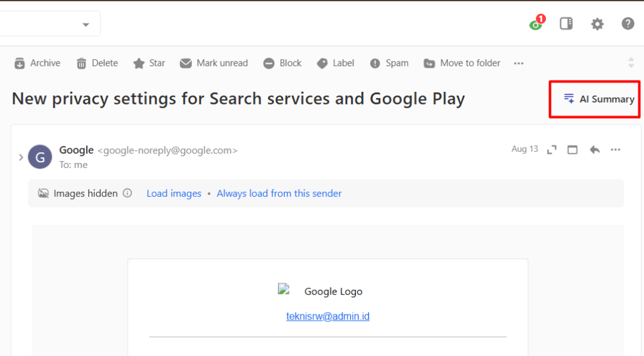Report the email as Spam
The width and height of the screenshot is (644, 356).
click(x=389, y=64)
